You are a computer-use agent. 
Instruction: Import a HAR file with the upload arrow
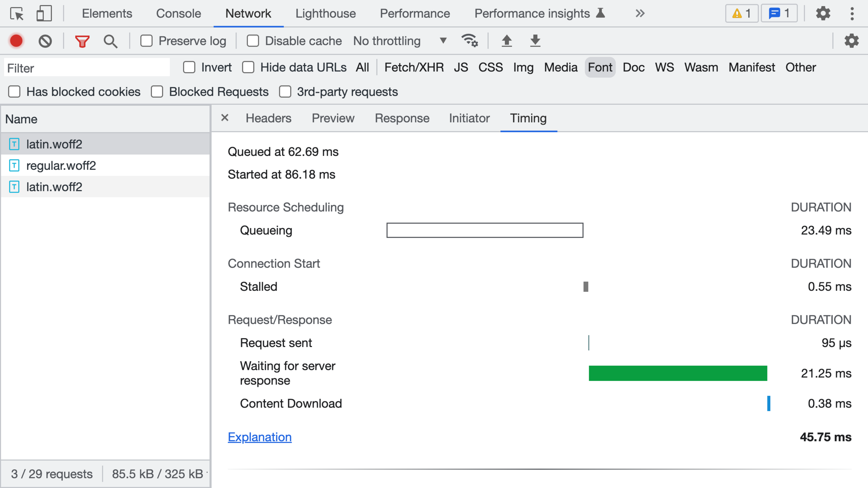507,41
